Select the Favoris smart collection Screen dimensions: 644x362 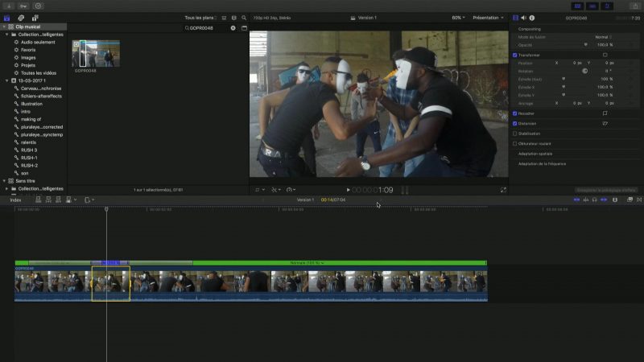[x=28, y=50]
